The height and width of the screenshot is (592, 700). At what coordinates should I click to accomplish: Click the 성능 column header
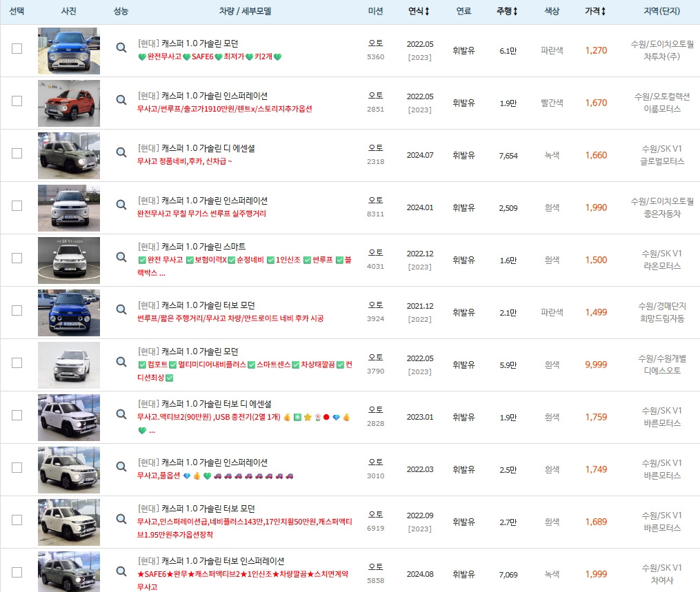(x=121, y=11)
